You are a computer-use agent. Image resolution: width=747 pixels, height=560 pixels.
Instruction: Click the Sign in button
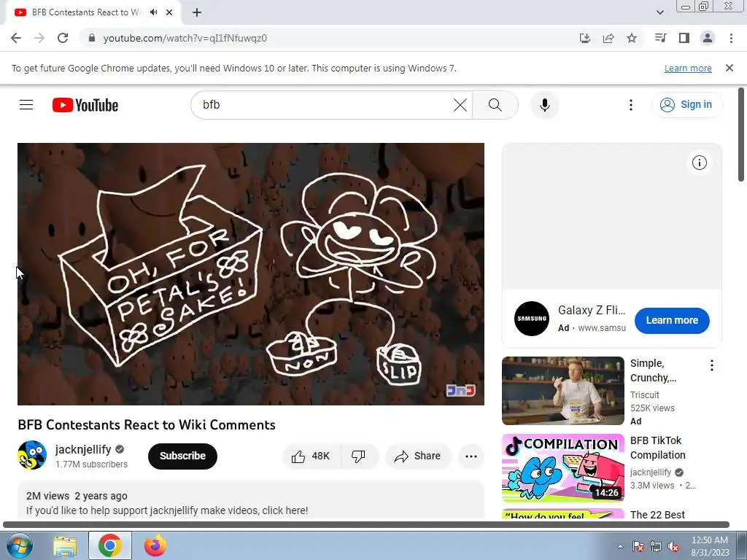686,105
